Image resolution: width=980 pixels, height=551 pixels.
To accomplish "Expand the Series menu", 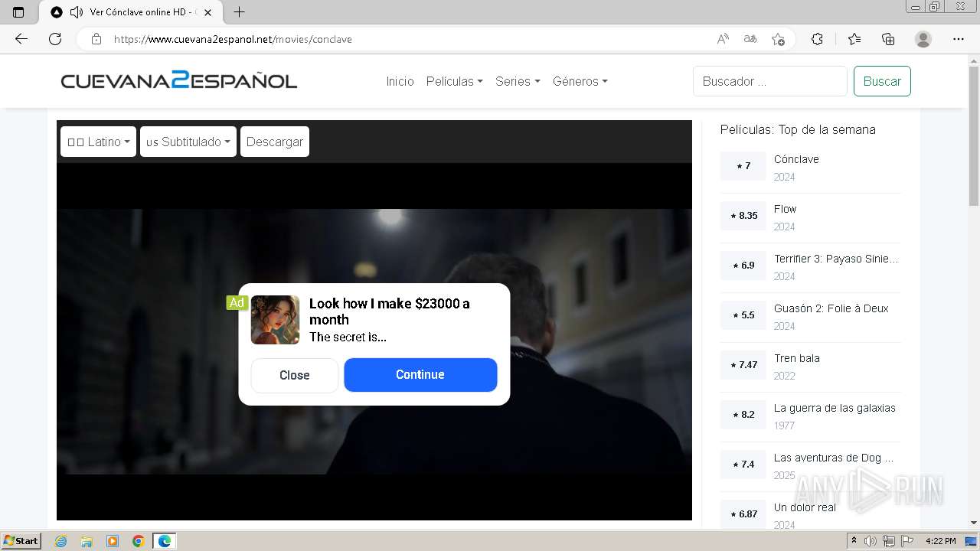I will (518, 81).
